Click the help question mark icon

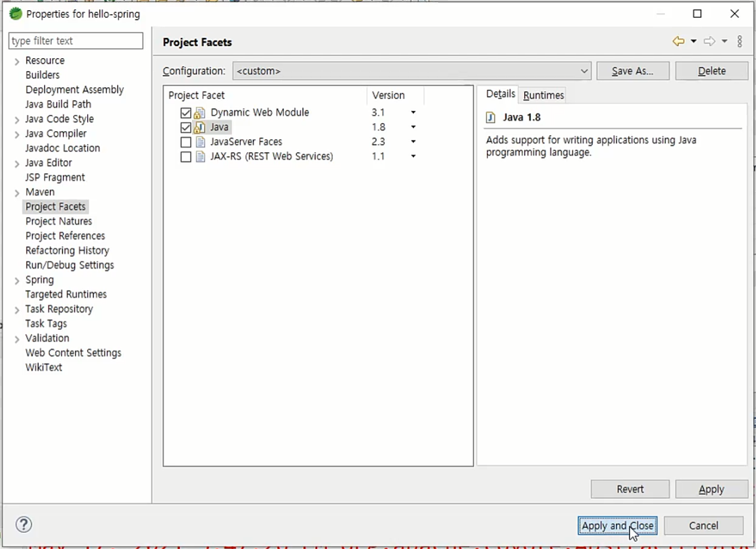pos(24,525)
